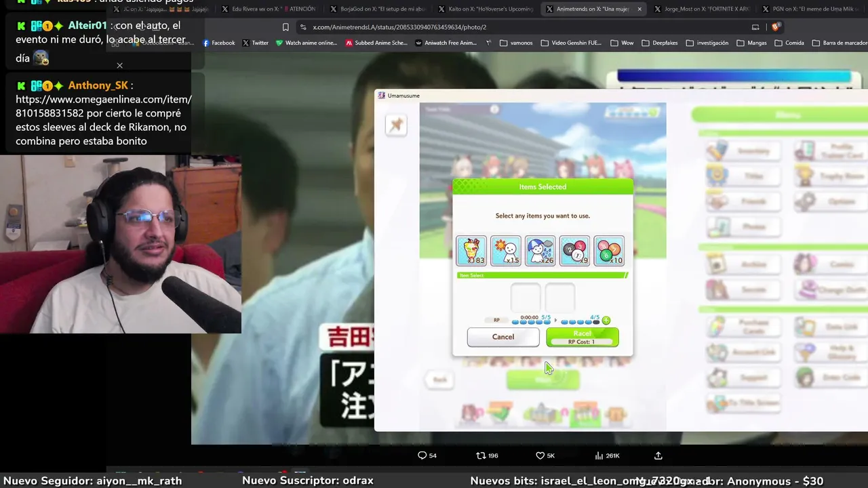Close the chat overlay with the X

click(119, 66)
